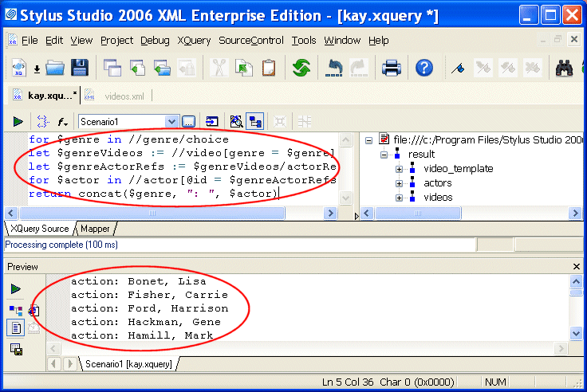Click the browse scenarios ellipsis button
587x392 pixels.
tap(188, 121)
